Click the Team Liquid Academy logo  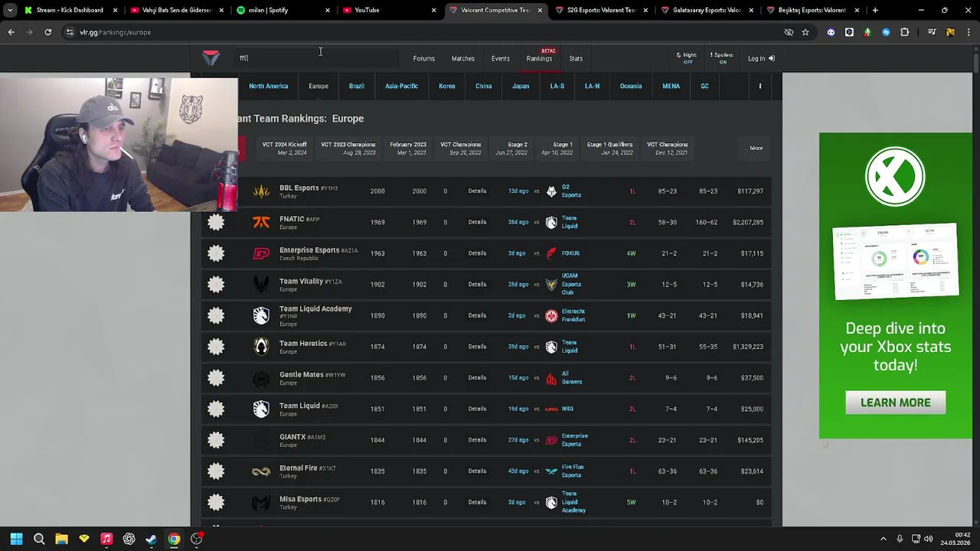click(261, 315)
